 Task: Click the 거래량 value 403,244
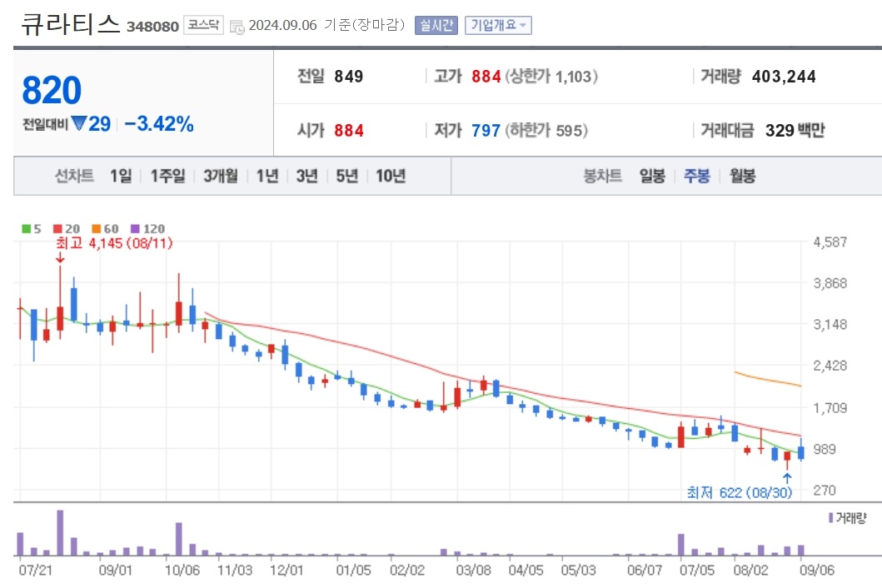pyautogui.click(x=784, y=77)
